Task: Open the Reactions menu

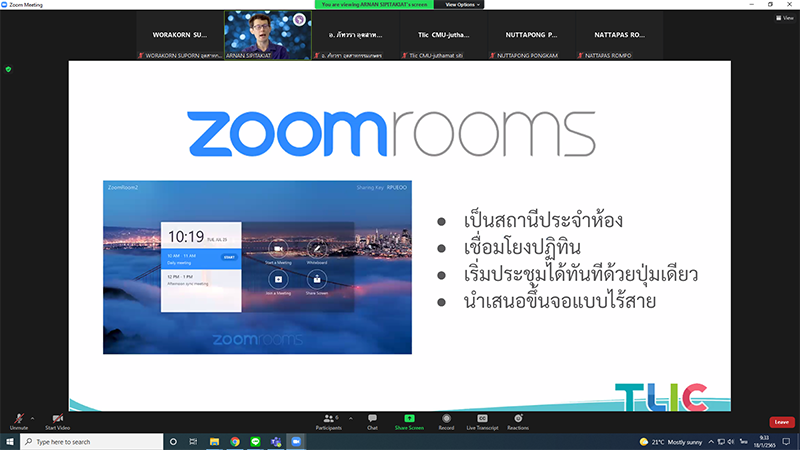Action: 518,421
